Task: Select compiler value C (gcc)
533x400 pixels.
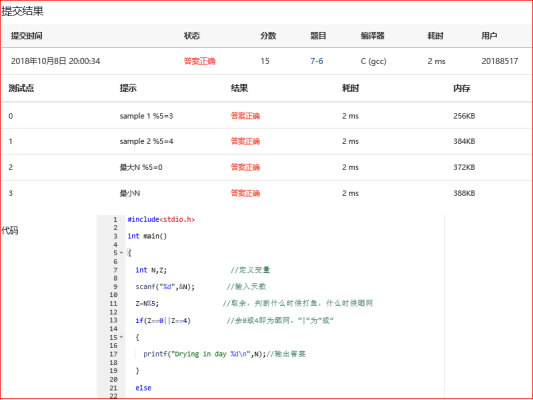Action: point(373,62)
